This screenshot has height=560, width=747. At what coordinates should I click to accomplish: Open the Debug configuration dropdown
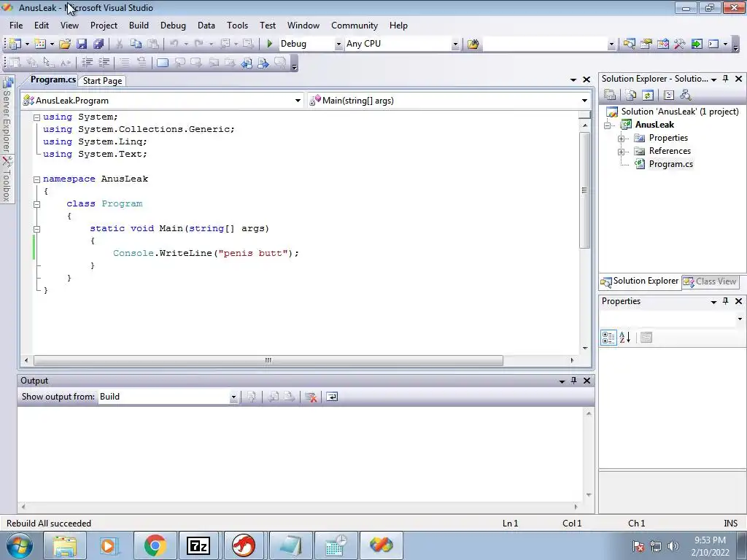(338, 44)
